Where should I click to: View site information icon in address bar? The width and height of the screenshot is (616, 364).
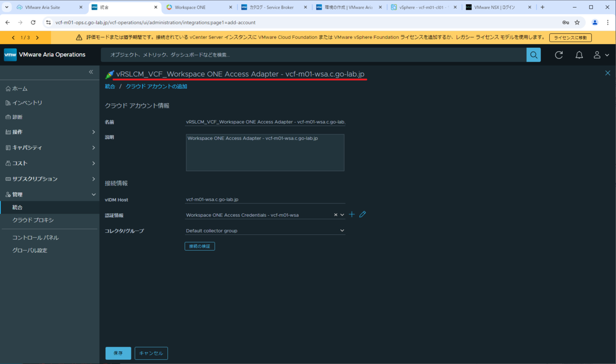pyautogui.click(x=48, y=23)
